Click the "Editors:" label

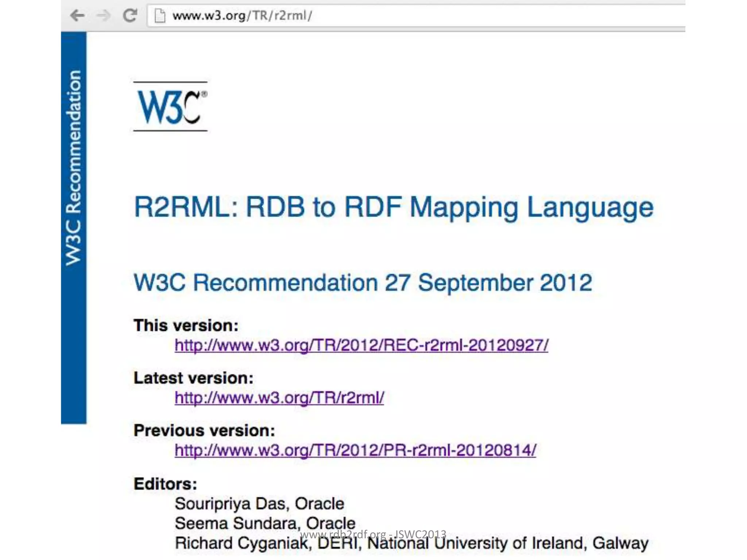pyautogui.click(x=165, y=484)
